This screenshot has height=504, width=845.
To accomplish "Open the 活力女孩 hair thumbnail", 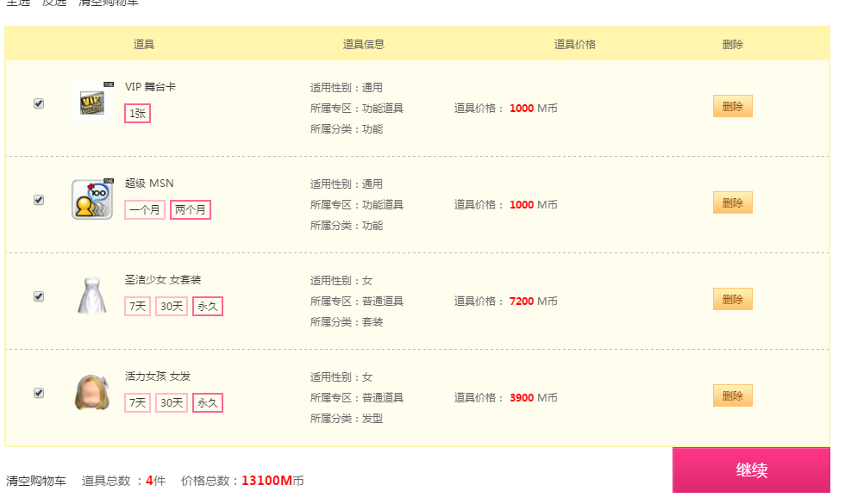I will [93, 393].
